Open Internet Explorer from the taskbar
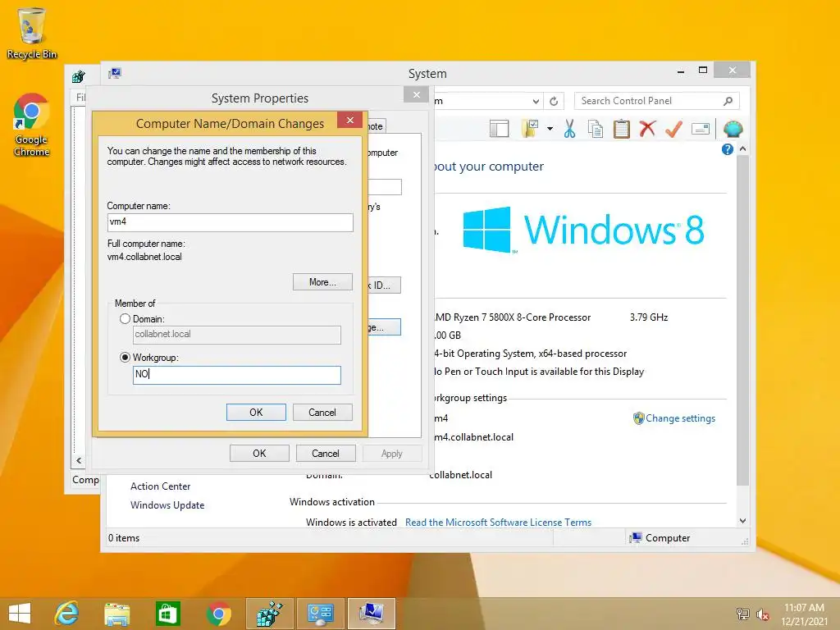Screen dimensions: 840x630 [67, 614]
